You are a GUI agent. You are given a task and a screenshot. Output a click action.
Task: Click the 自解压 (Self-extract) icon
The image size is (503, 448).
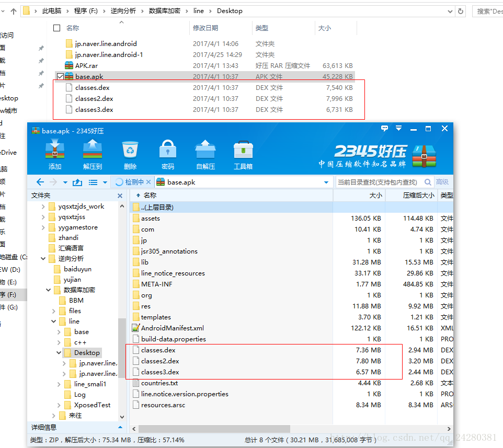click(x=205, y=150)
